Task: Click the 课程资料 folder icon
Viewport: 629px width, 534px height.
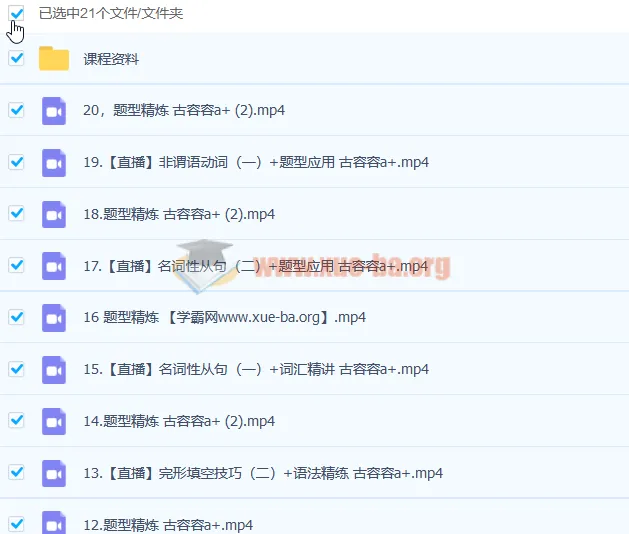Action: point(54,59)
